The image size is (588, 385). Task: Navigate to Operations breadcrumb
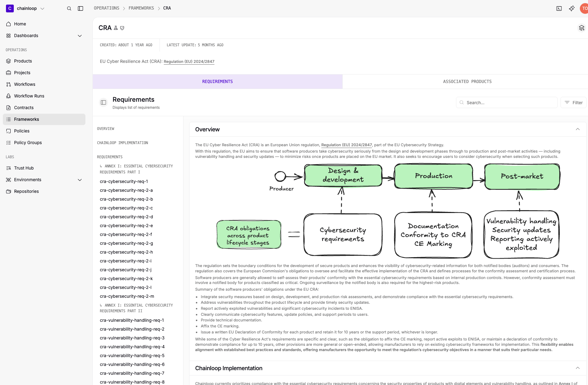[107, 8]
